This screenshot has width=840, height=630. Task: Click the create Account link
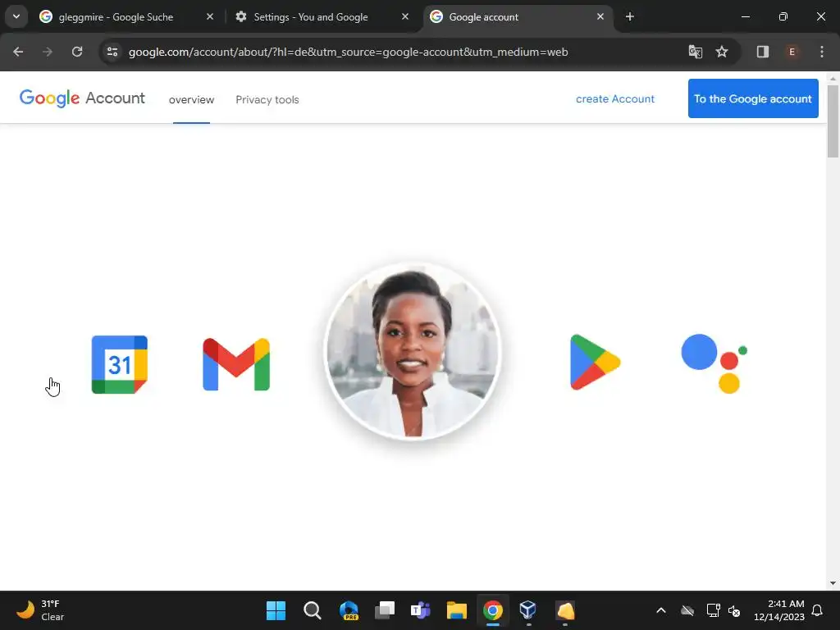[x=615, y=98]
